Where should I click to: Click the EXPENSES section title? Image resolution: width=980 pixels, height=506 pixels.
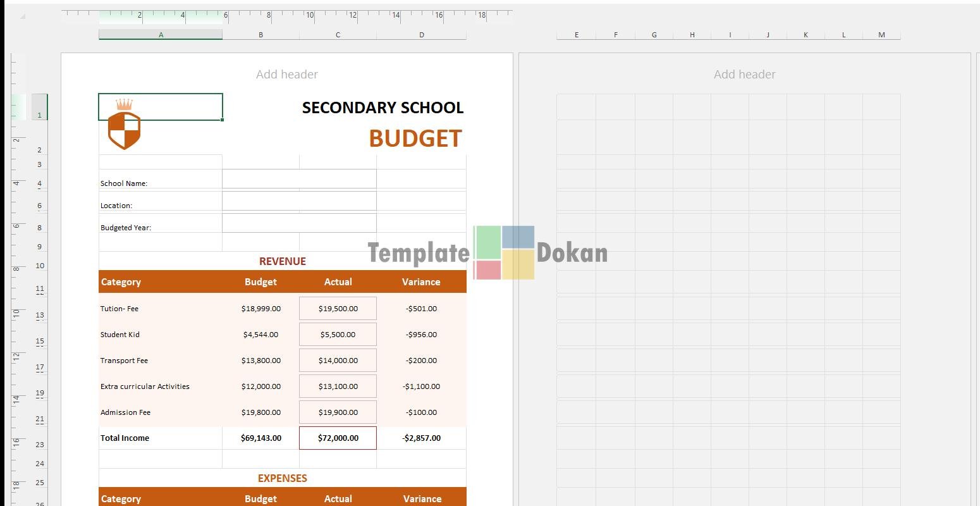[282, 478]
